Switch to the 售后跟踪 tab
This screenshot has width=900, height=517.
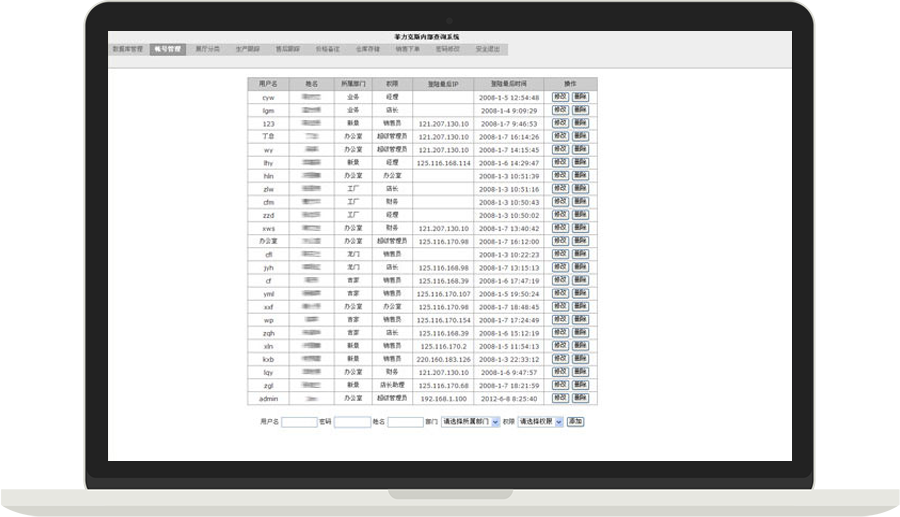point(288,49)
